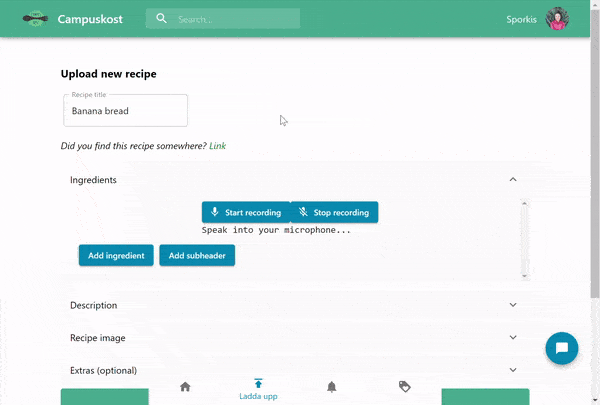This screenshot has width=600, height=405.
Task: Click the Extras (optional) label
Action: pos(103,371)
